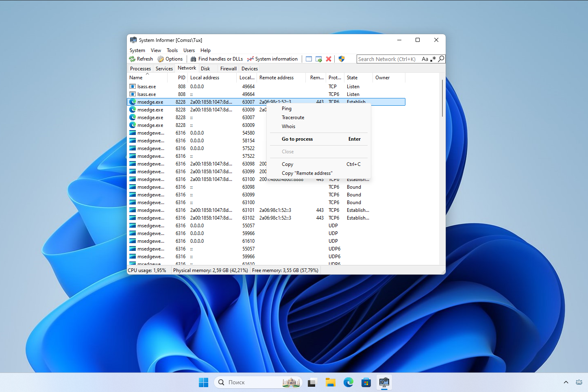Screen dimensions: 588x392
Task: Sort by the State column header
Action: 352,78
